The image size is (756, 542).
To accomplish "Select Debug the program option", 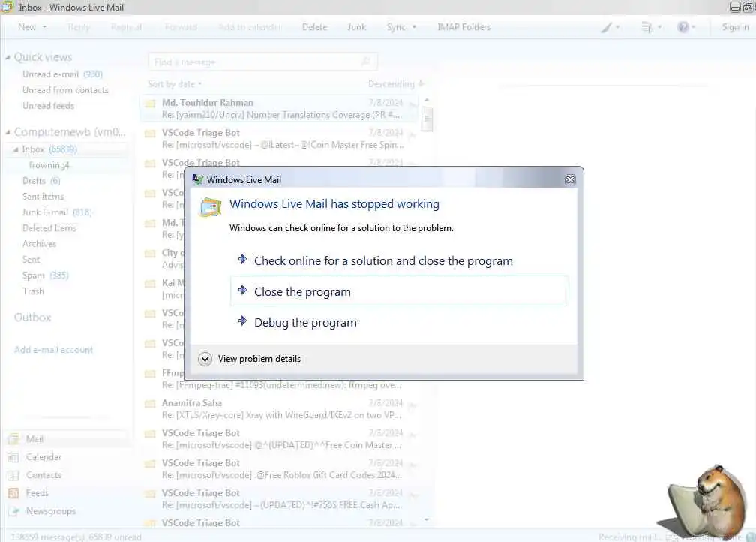I will [x=399, y=322].
